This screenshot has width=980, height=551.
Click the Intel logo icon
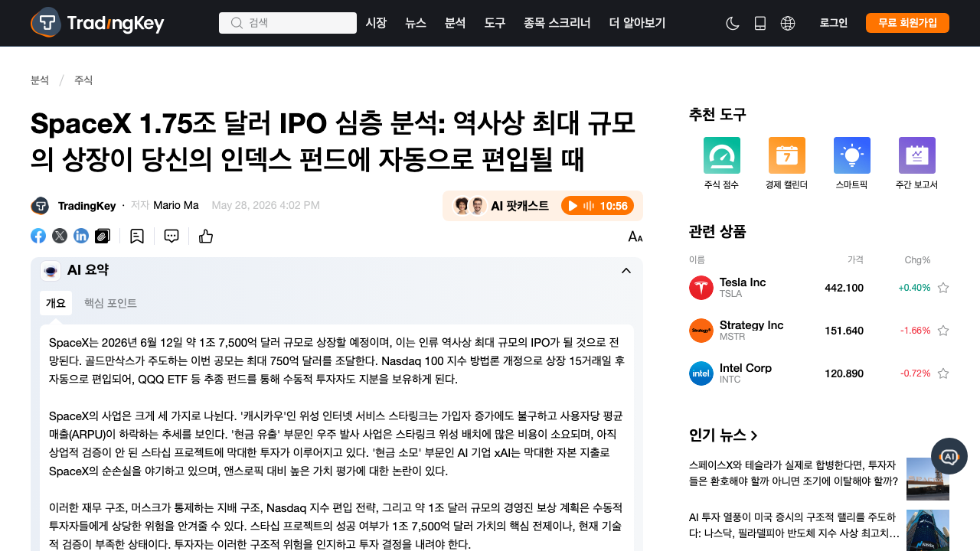pyautogui.click(x=701, y=373)
